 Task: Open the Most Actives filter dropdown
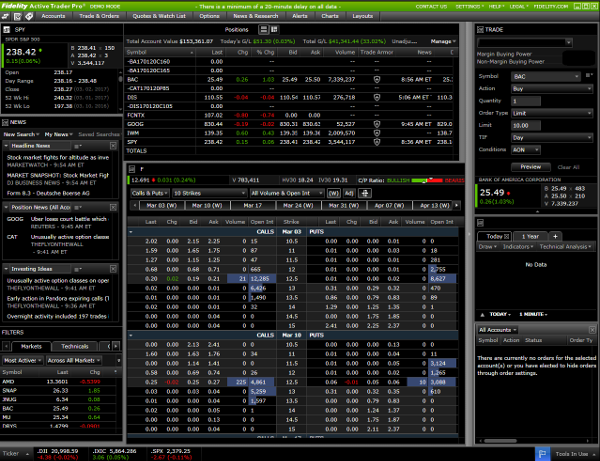click(23, 360)
